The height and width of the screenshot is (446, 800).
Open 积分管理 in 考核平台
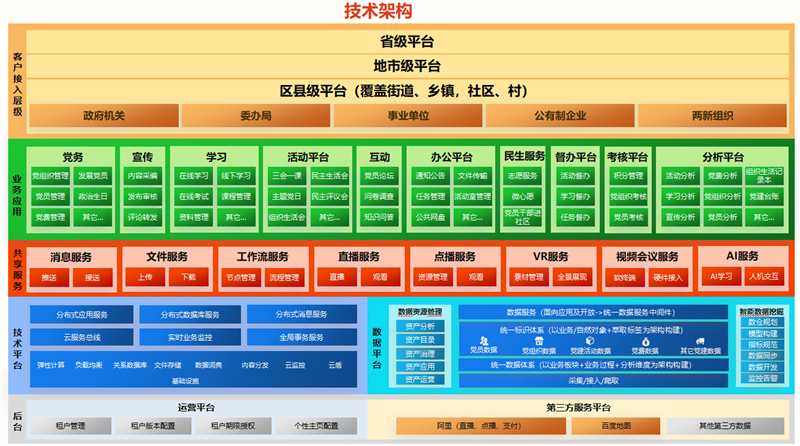[x=628, y=176]
